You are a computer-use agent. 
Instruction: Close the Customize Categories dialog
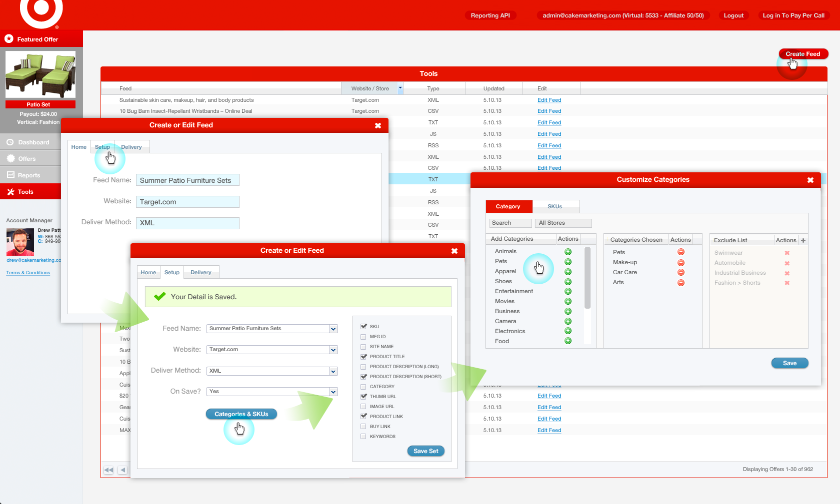[x=810, y=180]
